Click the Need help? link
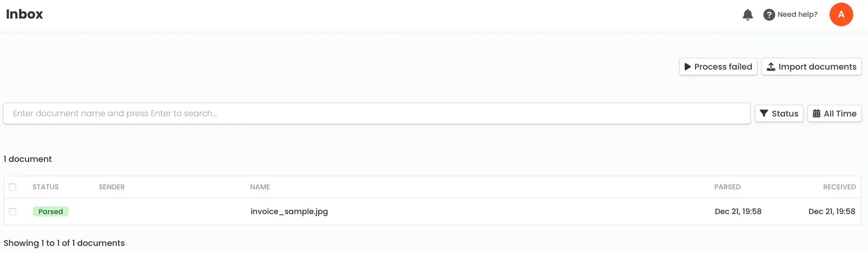The width and height of the screenshot is (868, 253). coord(797,15)
